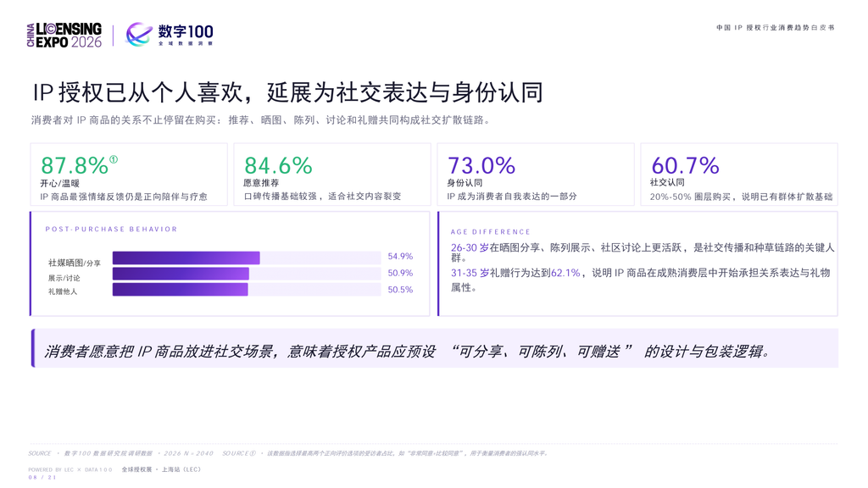
Task: Click the page number 08 / 21
Action: (x=42, y=478)
